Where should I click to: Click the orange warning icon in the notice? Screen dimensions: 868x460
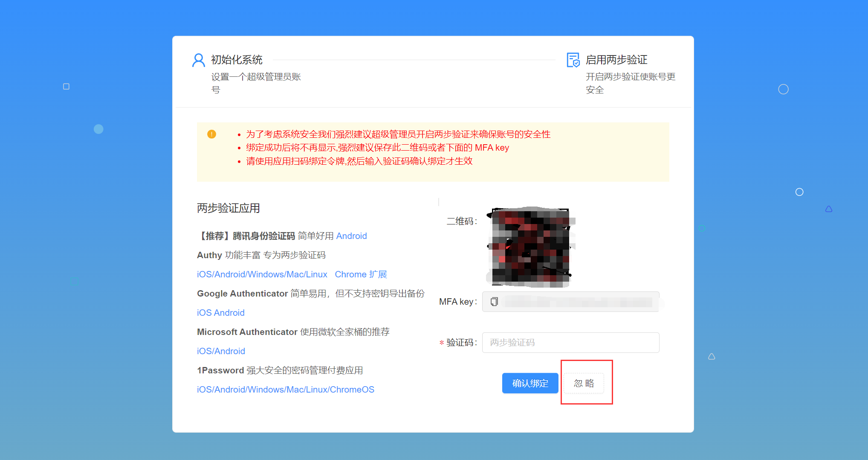[x=211, y=134]
